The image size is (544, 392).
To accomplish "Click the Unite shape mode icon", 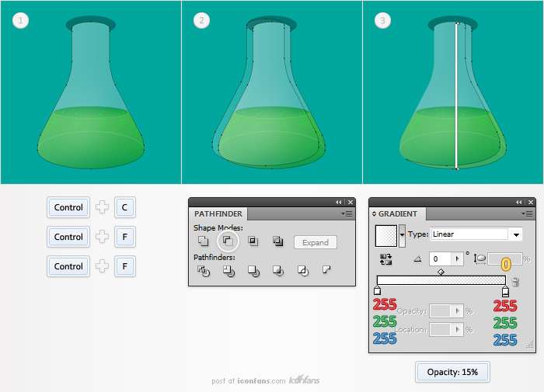I will [204, 241].
